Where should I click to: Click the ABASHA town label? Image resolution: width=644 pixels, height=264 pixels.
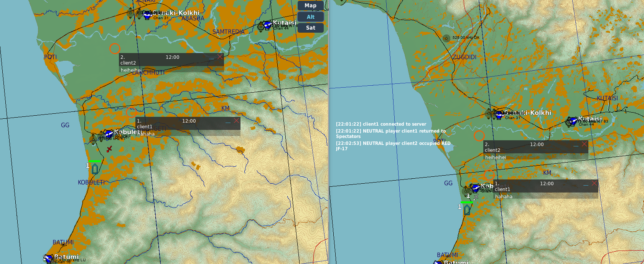pos(193,18)
